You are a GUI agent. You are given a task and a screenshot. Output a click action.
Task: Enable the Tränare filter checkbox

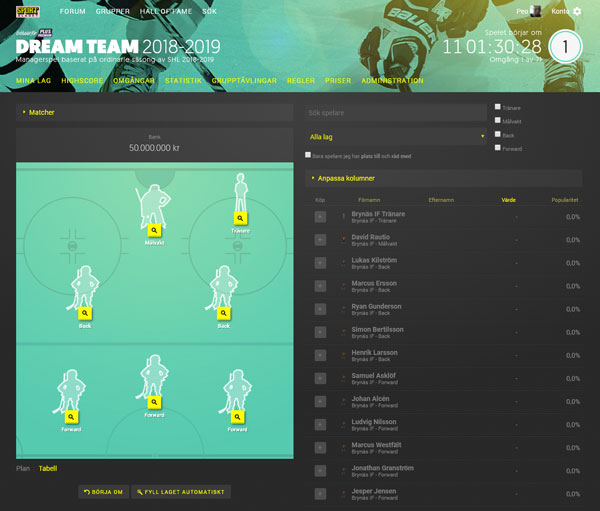[497, 107]
